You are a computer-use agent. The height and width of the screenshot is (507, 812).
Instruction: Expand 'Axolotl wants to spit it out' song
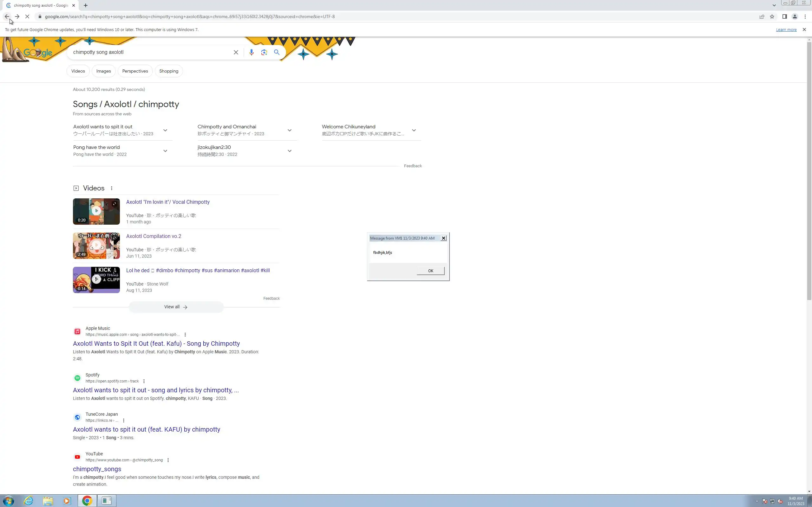click(165, 131)
